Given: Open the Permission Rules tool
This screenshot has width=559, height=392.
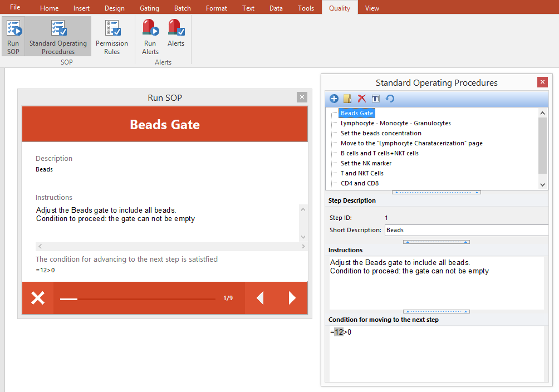Looking at the screenshot, I should (x=112, y=36).
